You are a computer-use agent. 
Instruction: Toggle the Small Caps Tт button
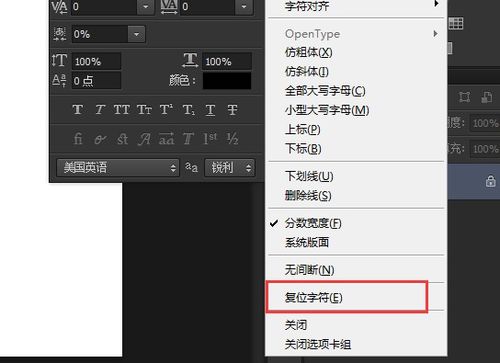click(x=144, y=110)
